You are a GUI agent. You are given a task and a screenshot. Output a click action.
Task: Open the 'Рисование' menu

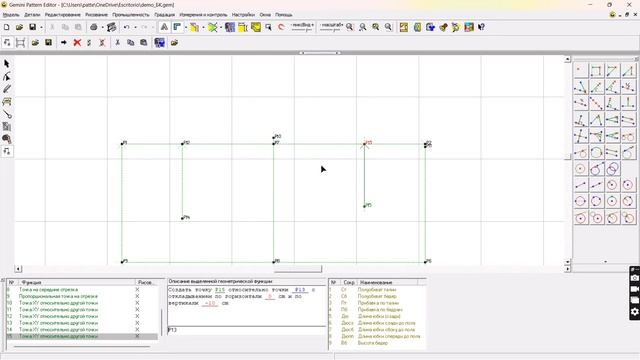pos(96,15)
